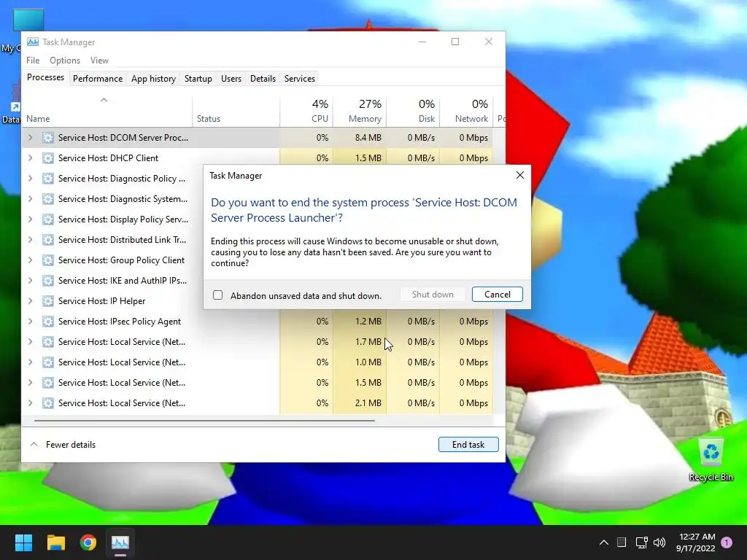747x560 pixels.
Task: Sort processes by the CPU column
Action: tap(306, 112)
